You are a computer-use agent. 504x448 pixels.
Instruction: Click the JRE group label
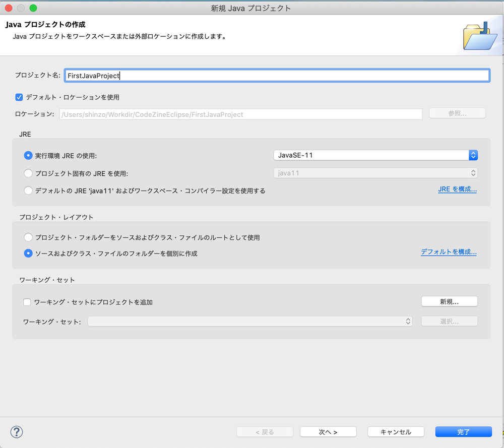point(25,135)
